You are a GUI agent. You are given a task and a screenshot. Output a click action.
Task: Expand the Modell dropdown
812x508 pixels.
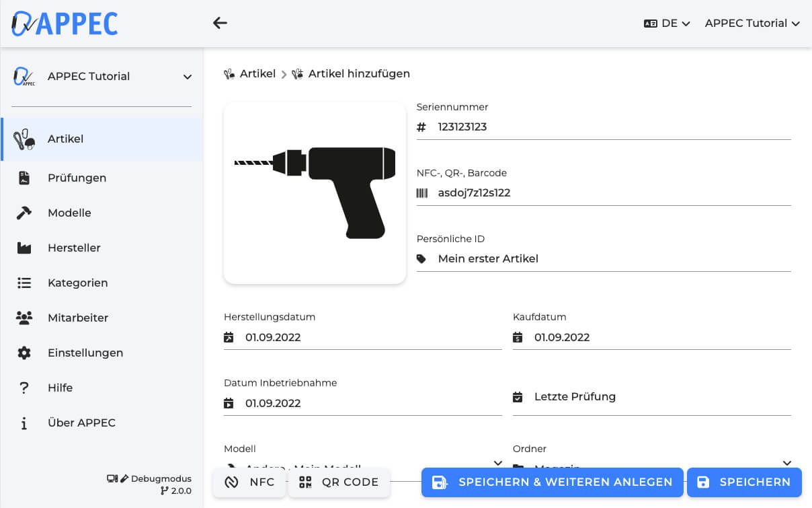[x=497, y=464]
